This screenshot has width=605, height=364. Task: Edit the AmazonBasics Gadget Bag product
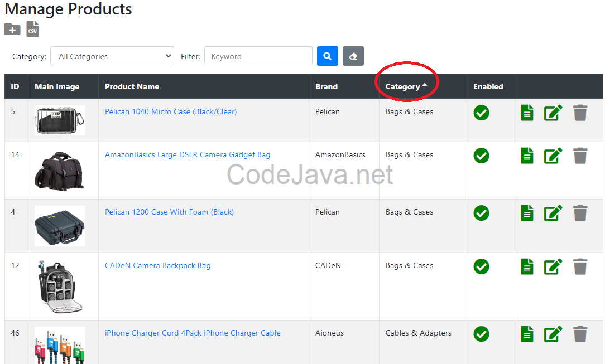pyautogui.click(x=553, y=156)
